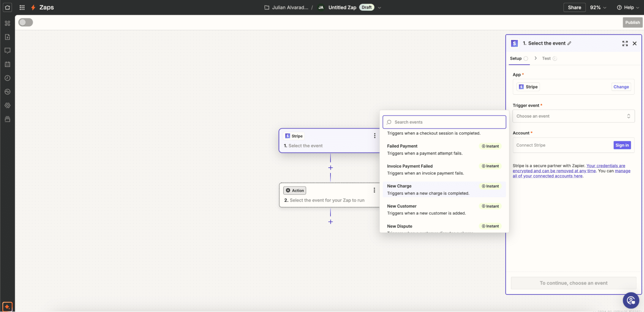Click the Draft status badge

(x=367, y=7)
